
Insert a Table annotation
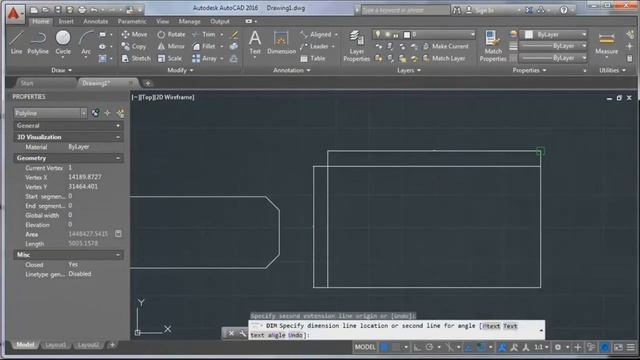click(x=313, y=58)
